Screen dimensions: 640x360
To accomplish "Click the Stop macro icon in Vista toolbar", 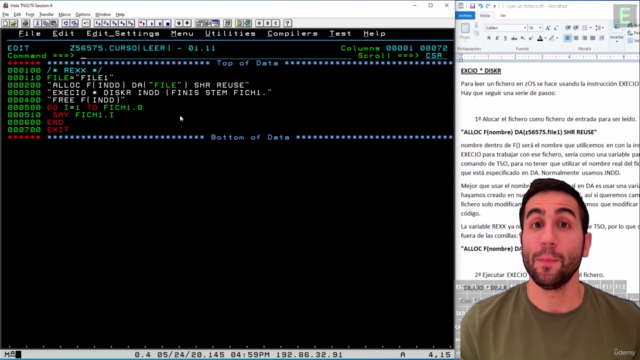I will (168, 23).
